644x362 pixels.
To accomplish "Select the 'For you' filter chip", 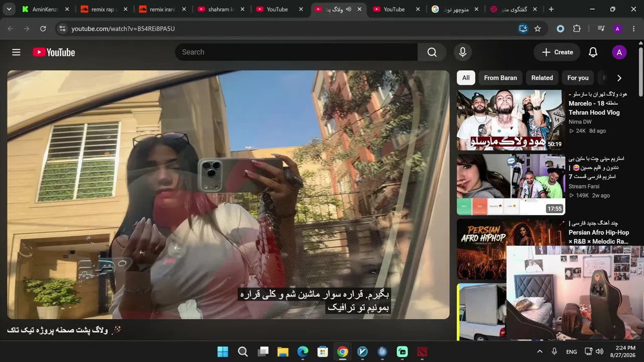I will click(578, 78).
